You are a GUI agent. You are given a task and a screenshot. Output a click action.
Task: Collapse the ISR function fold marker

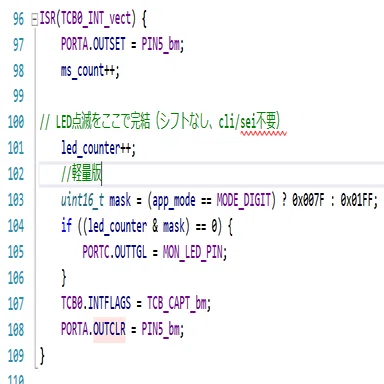pyautogui.click(x=34, y=20)
